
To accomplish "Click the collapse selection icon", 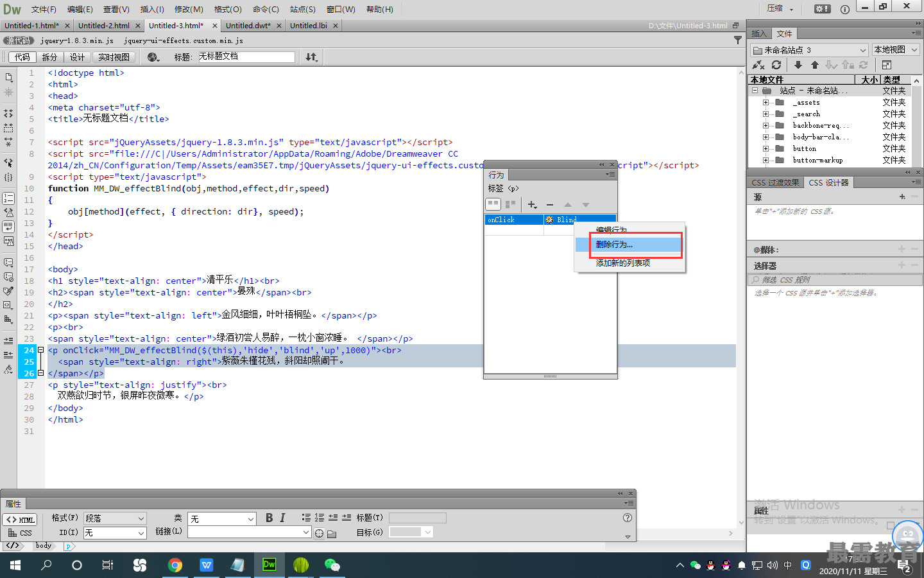I will pos(8,127).
